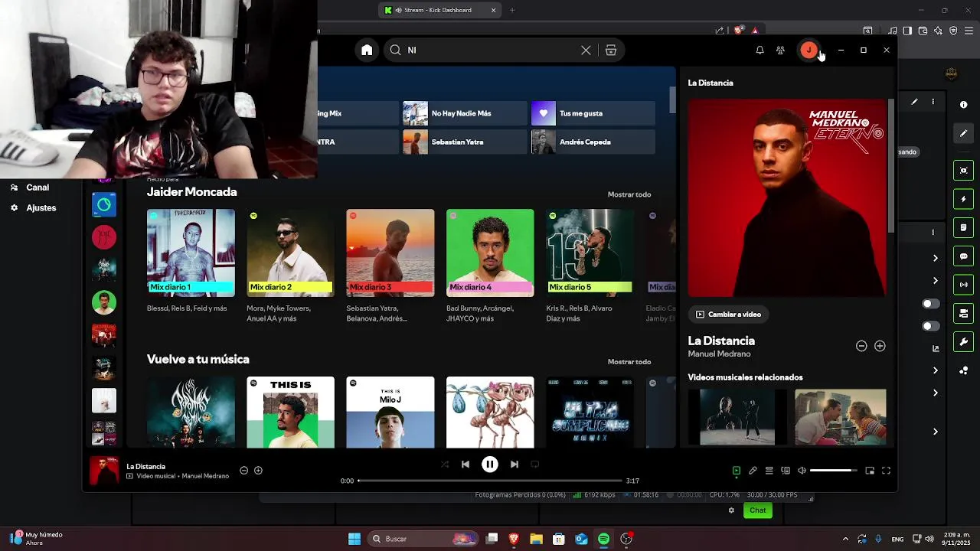Image resolution: width=980 pixels, height=551 pixels.
Task: Open Ajustes in Kick left menu
Action: point(41,208)
